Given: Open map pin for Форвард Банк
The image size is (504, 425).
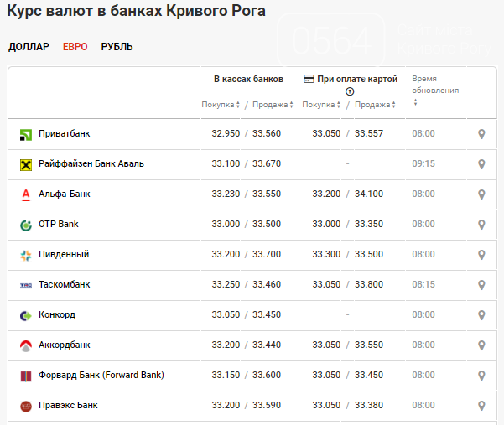Looking at the screenshot, I should pyautogui.click(x=481, y=376).
